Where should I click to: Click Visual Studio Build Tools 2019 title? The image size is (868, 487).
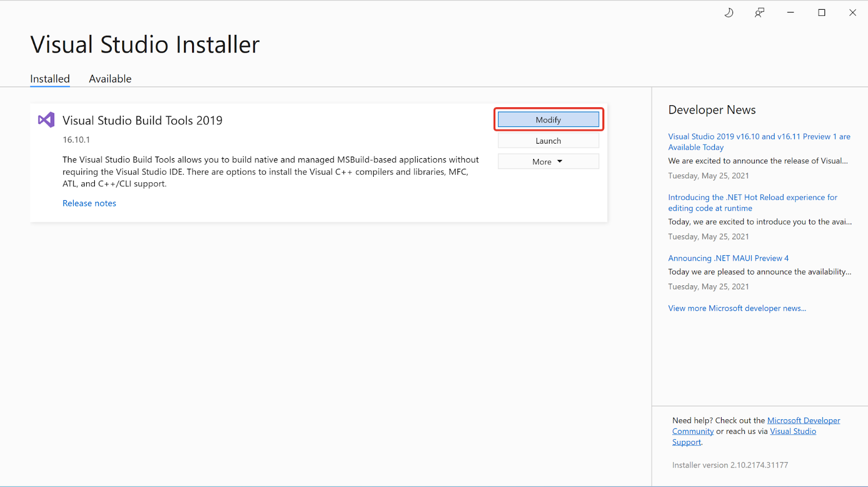(143, 120)
